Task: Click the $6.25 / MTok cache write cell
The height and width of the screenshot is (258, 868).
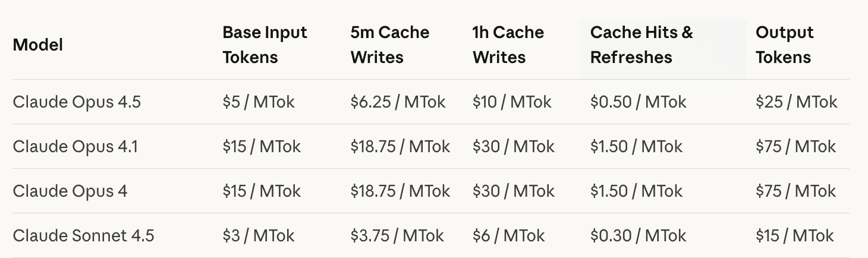Action: point(398,102)
